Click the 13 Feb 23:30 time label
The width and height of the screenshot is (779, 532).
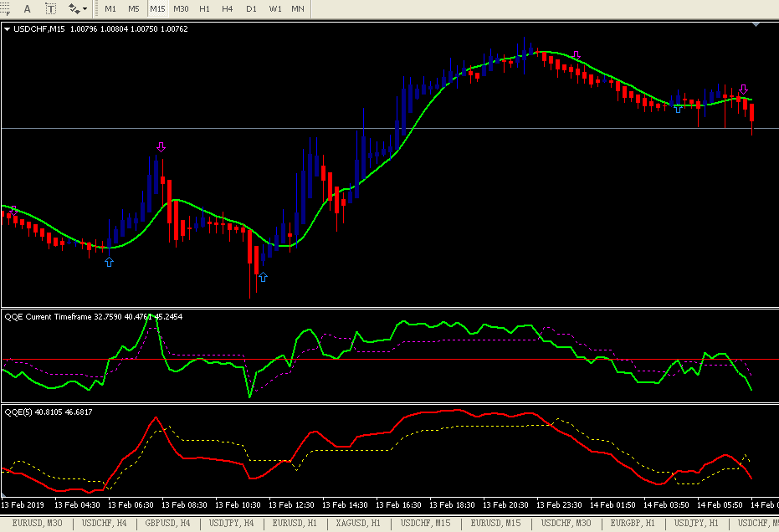click(x=560, y=504)
